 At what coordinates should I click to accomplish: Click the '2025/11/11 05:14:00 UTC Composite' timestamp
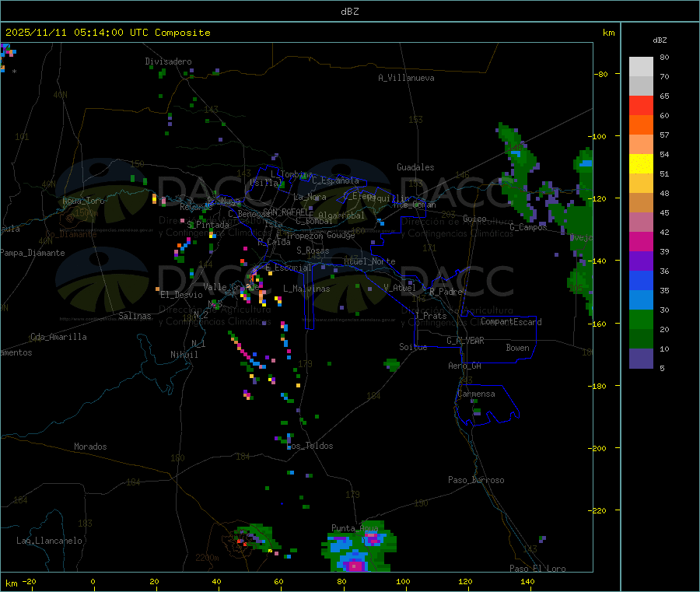[x=107, y=33]
